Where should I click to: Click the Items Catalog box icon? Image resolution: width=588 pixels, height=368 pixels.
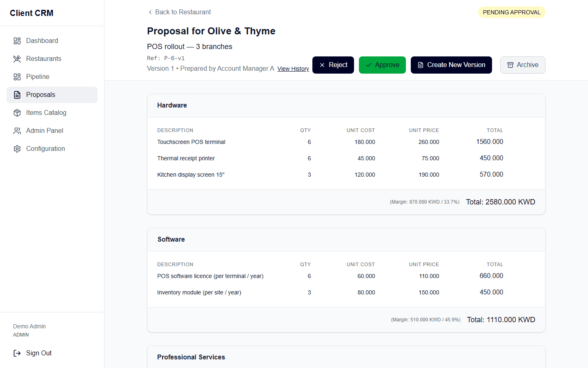[x=17, y=113]
